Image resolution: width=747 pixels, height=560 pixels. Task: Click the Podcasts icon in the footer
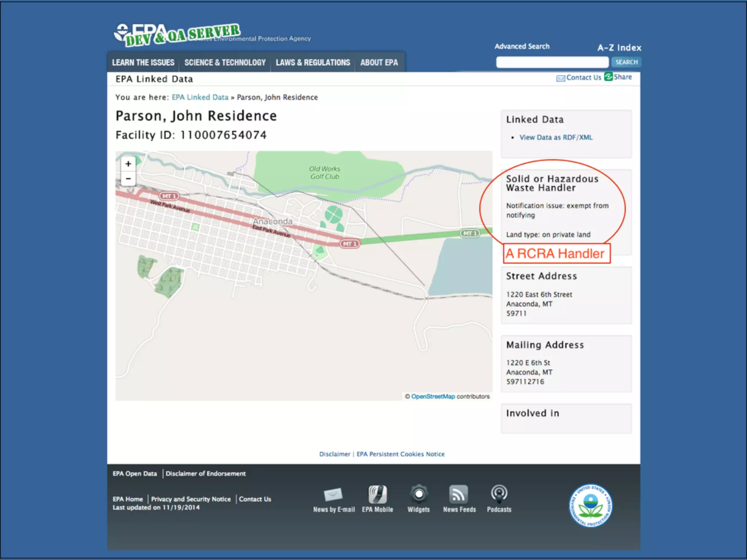pyautogui.click(x=499, y=494)
